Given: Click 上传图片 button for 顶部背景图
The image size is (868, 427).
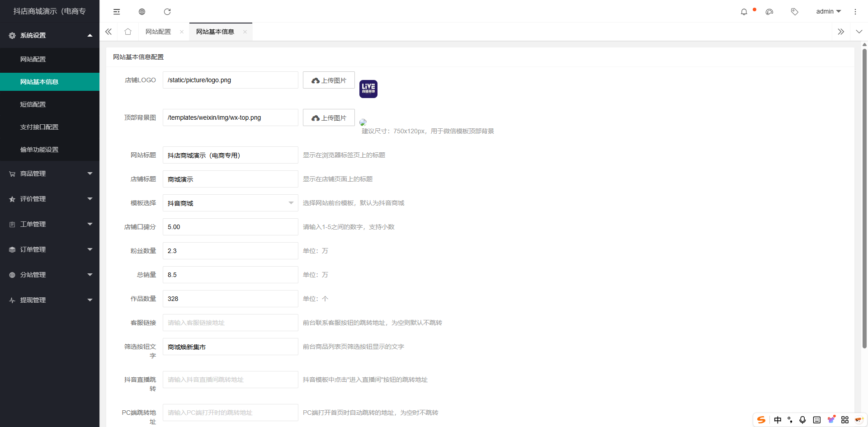Looking at the screenshot, I should 329,118.
